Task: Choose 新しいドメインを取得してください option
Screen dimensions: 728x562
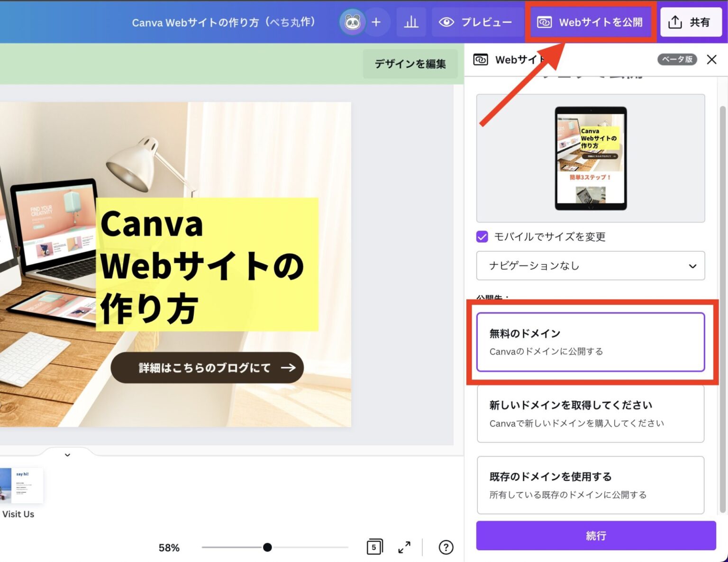Action: (591, 413)
